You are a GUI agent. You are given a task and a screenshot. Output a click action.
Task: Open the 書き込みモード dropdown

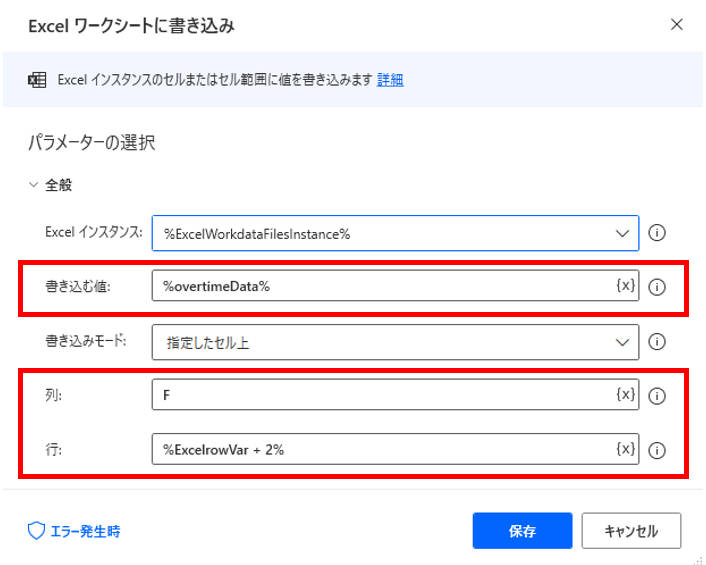395,342
